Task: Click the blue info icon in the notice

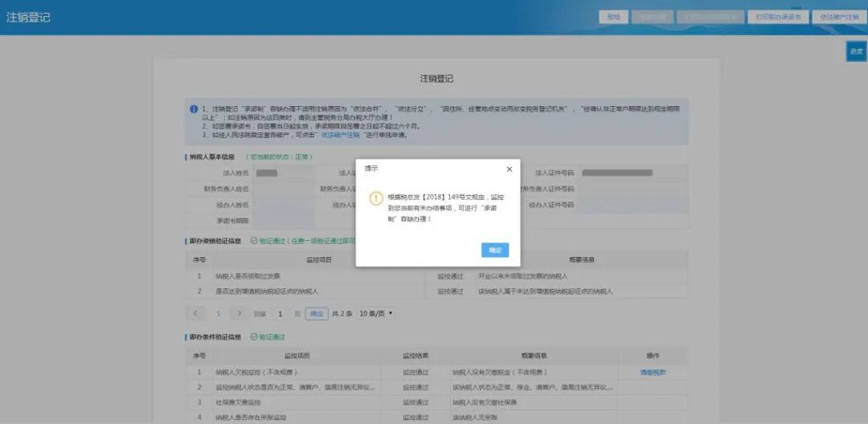Action: [194, 109]
